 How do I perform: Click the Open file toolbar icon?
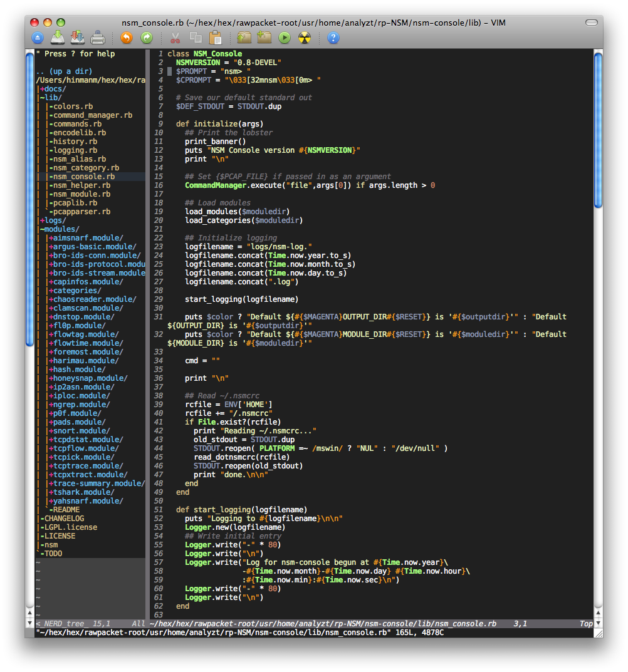point(38,38)
